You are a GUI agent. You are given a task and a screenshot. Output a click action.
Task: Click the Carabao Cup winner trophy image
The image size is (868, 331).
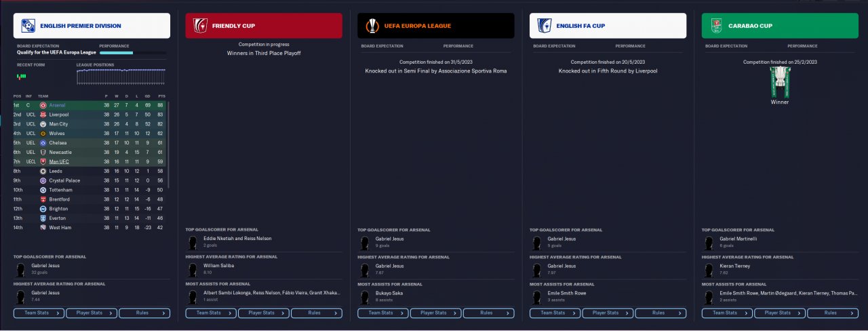(x=779, y=82)
